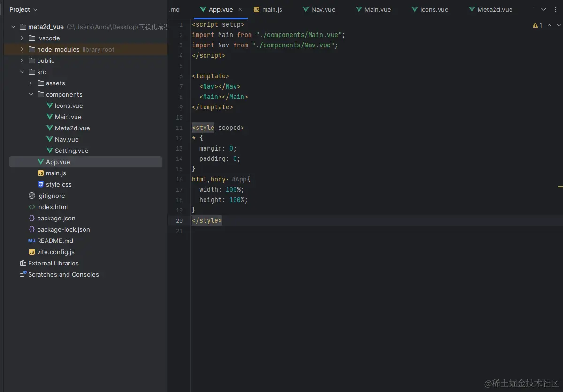Expand the node_modules folder
563x392 pixels.
tap(22, 49)
